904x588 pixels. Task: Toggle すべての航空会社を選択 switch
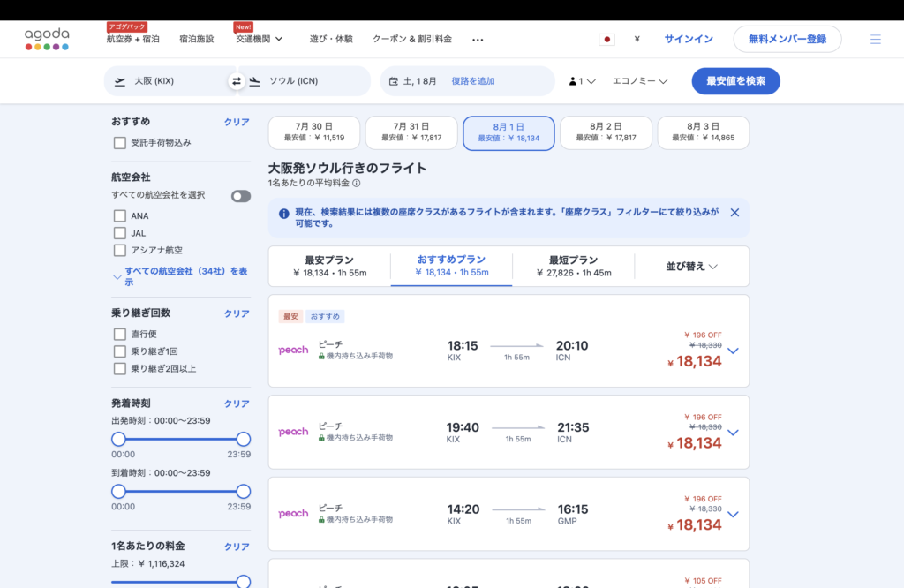pyautogui.click(x=241, y=196)
